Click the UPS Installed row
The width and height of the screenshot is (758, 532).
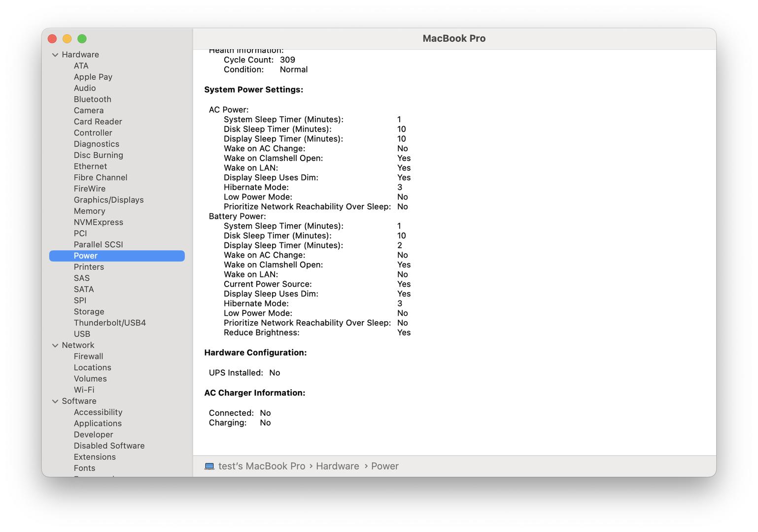(244, 373)
